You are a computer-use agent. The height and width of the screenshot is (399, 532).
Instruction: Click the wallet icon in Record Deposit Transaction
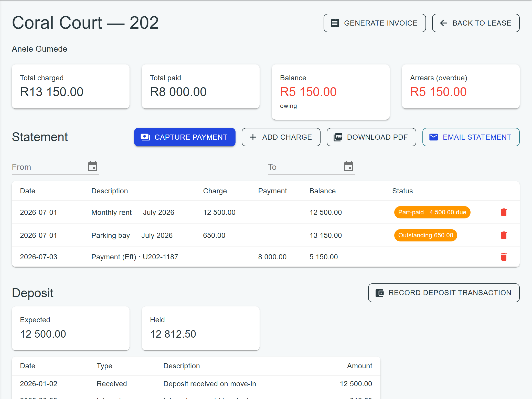[379, 293]
